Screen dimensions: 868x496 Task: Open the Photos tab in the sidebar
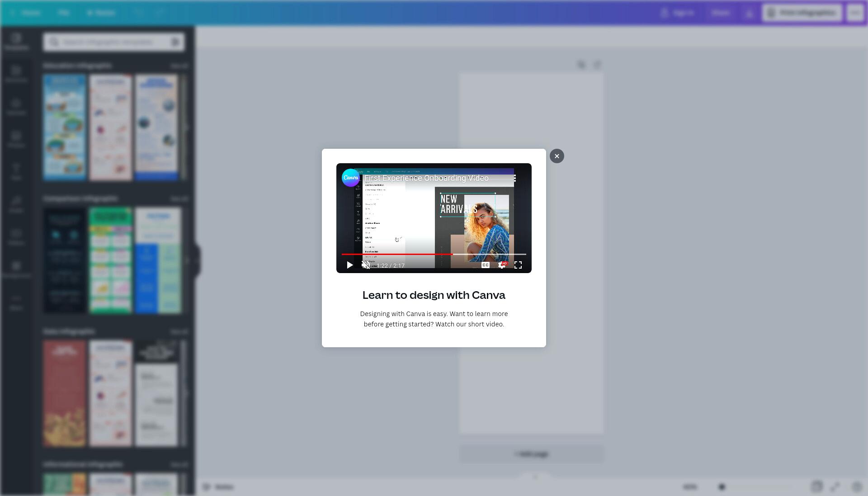pos(16,139)
